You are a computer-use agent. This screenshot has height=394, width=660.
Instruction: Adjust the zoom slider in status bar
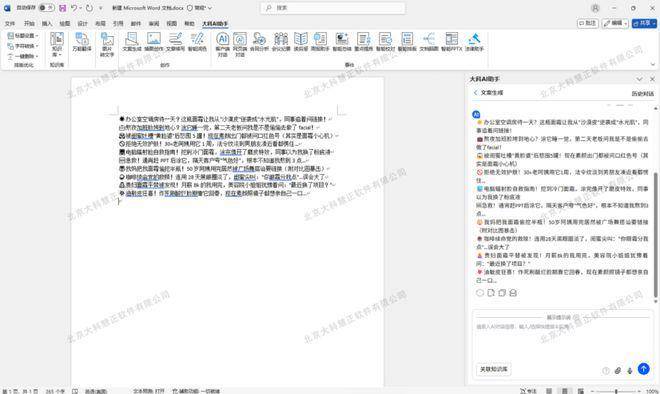point(616,391)
